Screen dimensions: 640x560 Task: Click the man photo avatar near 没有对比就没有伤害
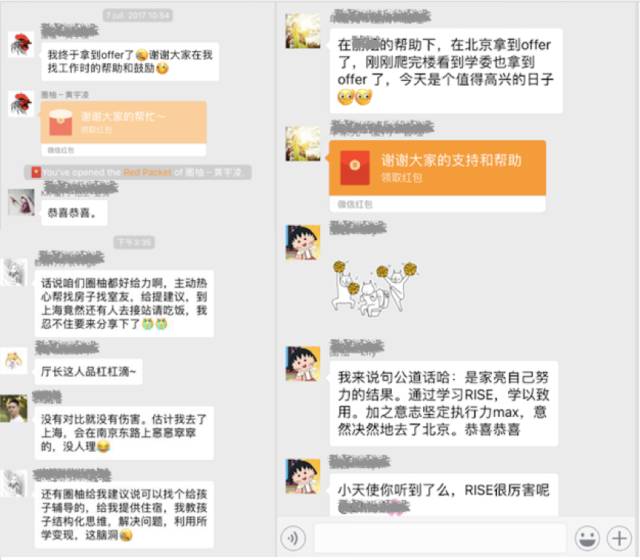[14, 408]
